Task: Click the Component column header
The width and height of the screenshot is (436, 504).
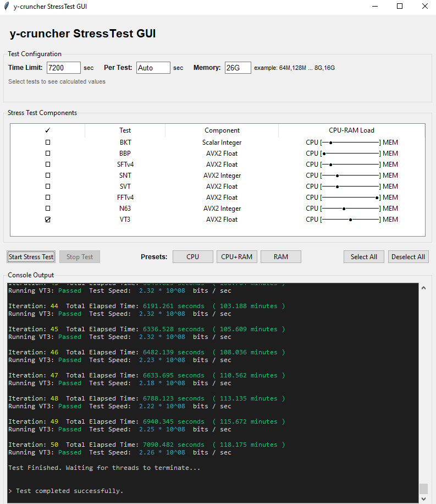Action: [x=222, y=130]
